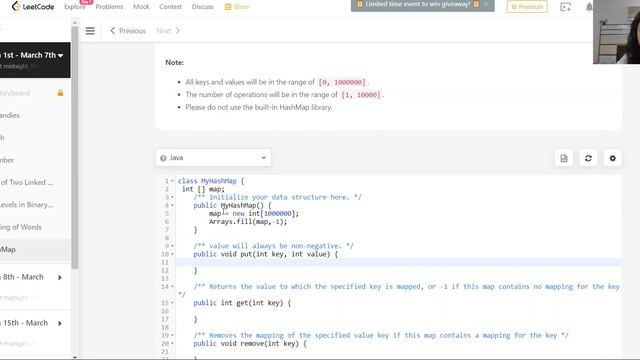Click the empty code line 11
This screenshot has width=640, height=360.
point(398,262)
